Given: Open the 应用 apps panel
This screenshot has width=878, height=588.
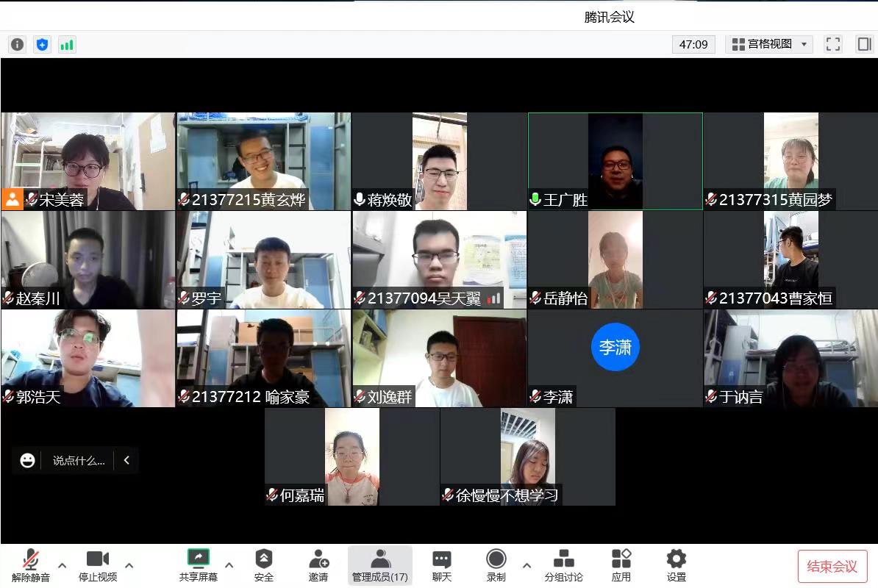Looking at the screenshot, I should click(621, 565).
